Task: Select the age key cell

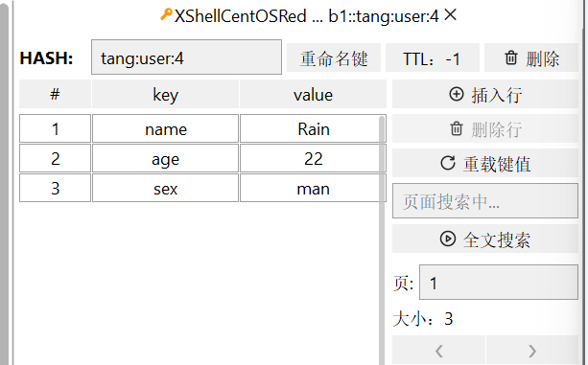Action: pyautogui.click(x=165, y=158)
